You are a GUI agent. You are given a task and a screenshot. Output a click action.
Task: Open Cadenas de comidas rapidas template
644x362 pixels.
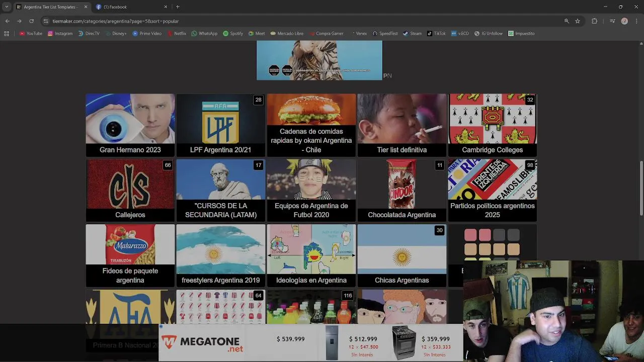pos(311,125)
